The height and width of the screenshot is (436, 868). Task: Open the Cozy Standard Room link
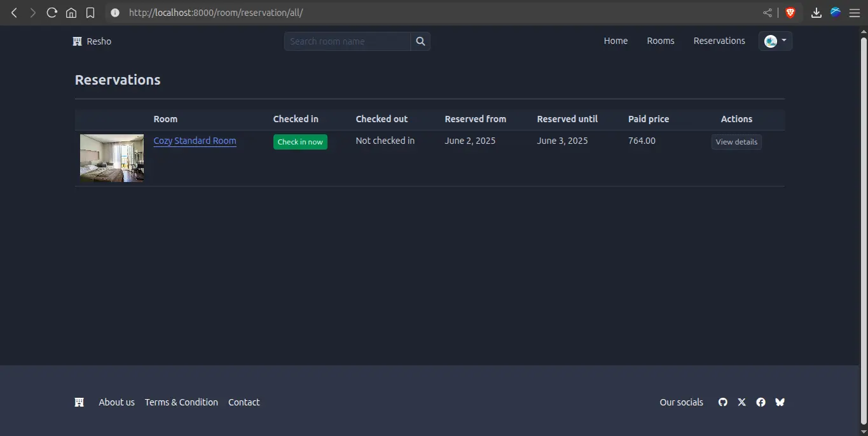pyautogui.click(x=195, y=141)
